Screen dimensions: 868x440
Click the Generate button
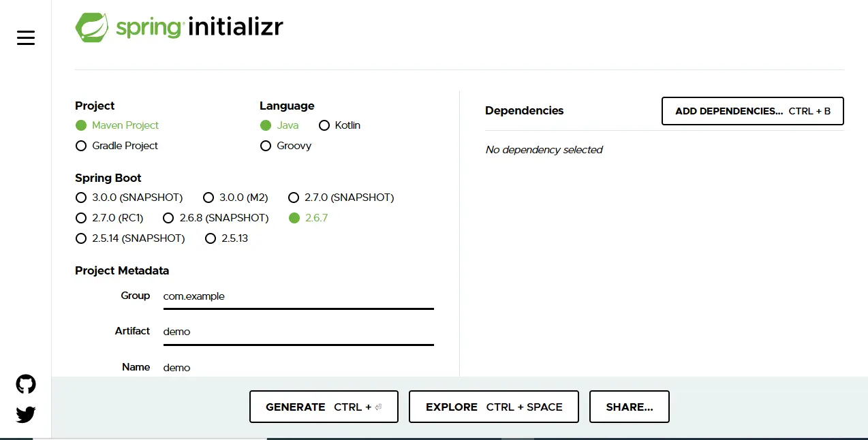click(324, 407)
